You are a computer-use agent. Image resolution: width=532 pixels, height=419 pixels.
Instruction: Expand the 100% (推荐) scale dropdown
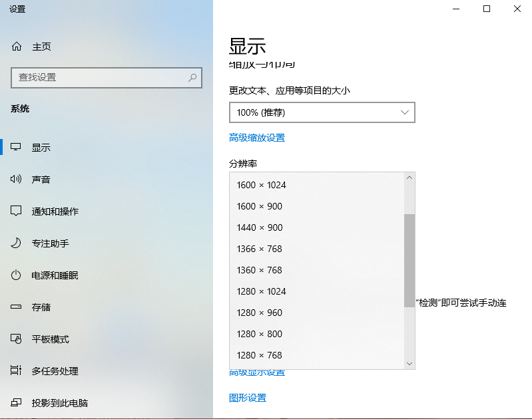pyautogui.click(x=322, y=112)
